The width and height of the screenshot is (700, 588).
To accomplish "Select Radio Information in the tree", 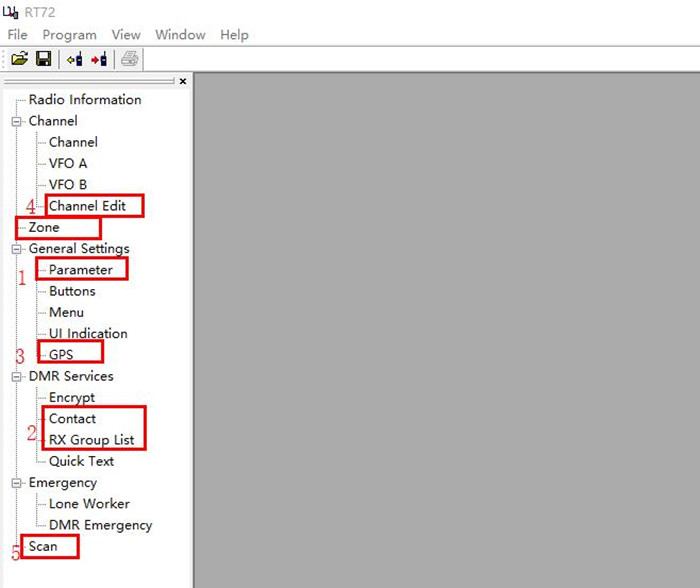I will tap(85, 100).
